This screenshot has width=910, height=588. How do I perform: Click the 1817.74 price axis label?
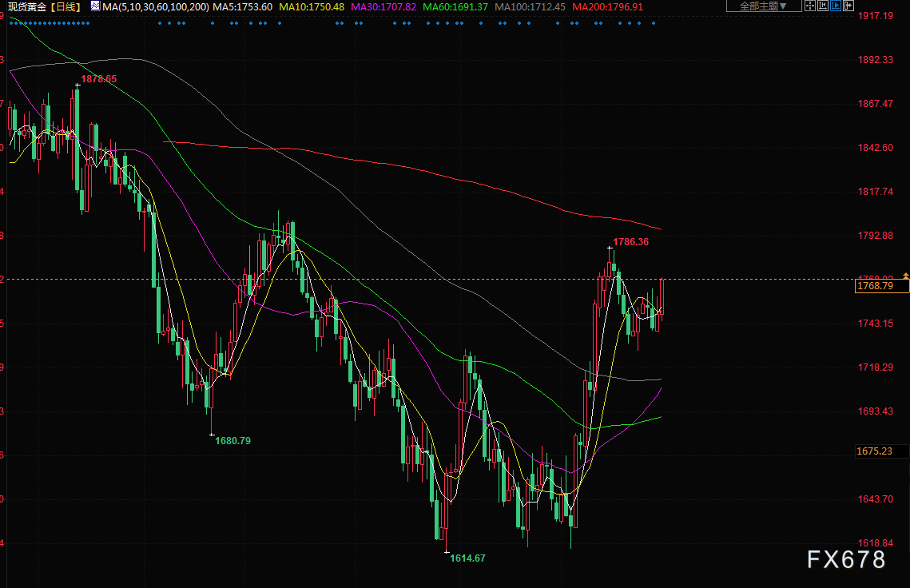[875, 192]
